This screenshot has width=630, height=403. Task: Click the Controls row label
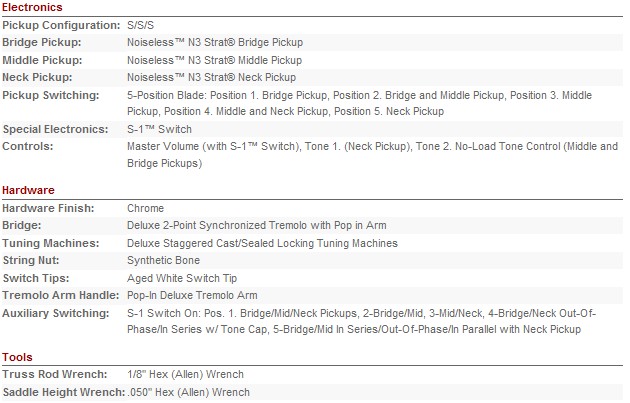point(28,146)
